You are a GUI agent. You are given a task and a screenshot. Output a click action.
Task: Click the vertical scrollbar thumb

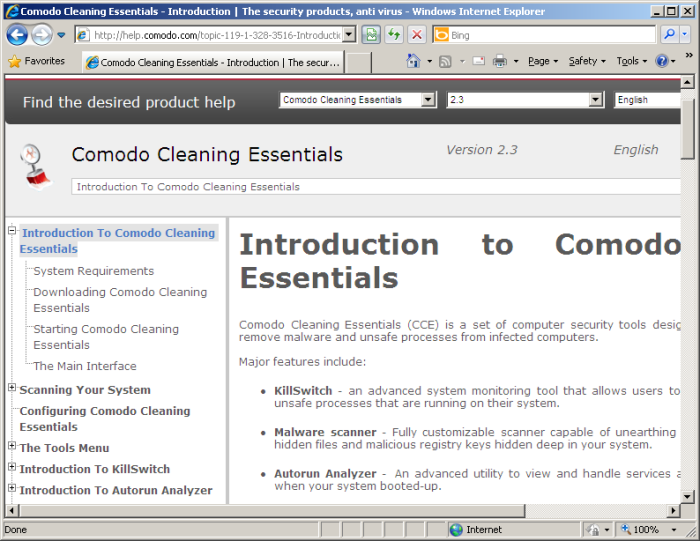(687, 129)
